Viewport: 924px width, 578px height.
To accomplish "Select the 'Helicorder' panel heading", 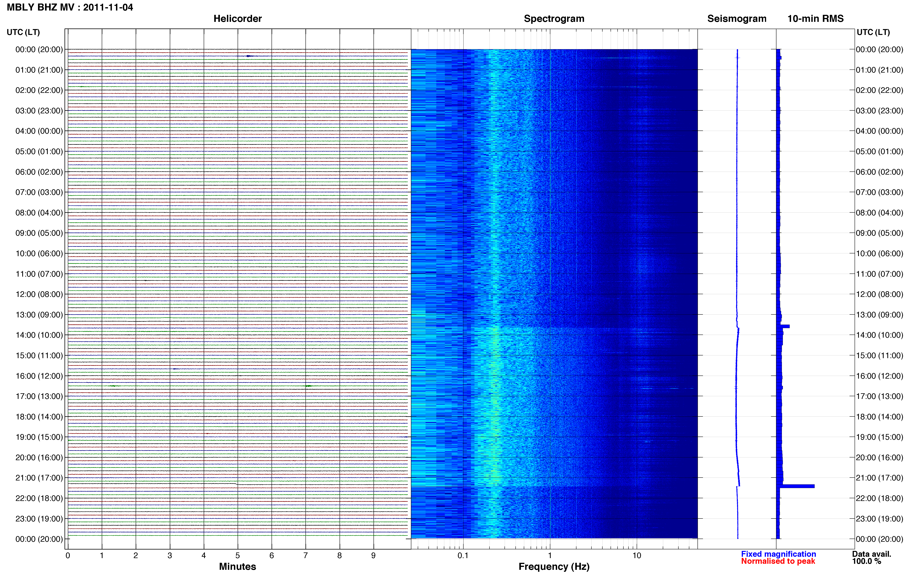I will pyautogui.click(x=238, y=19).
